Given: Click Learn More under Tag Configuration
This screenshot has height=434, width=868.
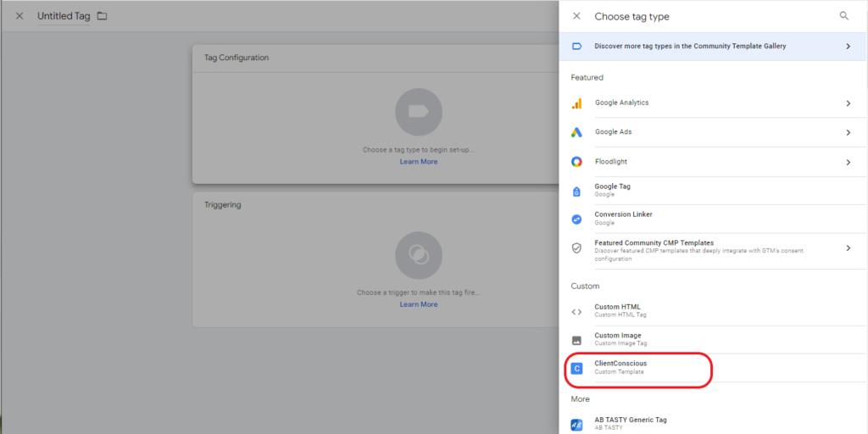Looking at the screenshot, I should (419, 162).
